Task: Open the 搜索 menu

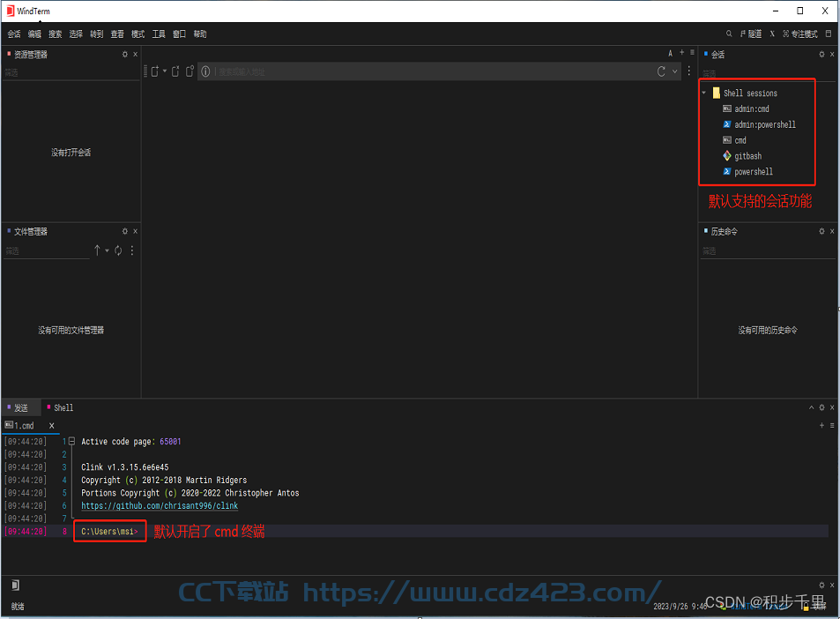Action: click(56, 34)
